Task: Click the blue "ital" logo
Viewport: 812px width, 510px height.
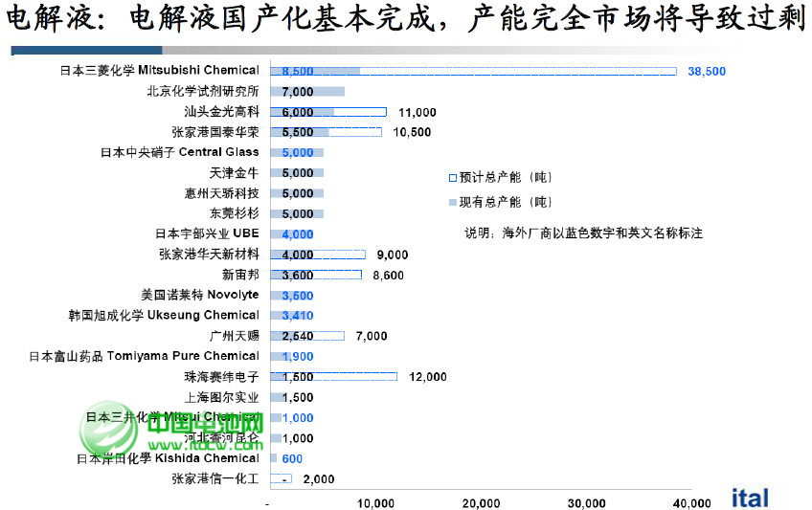Action: (x=750, y=498)
